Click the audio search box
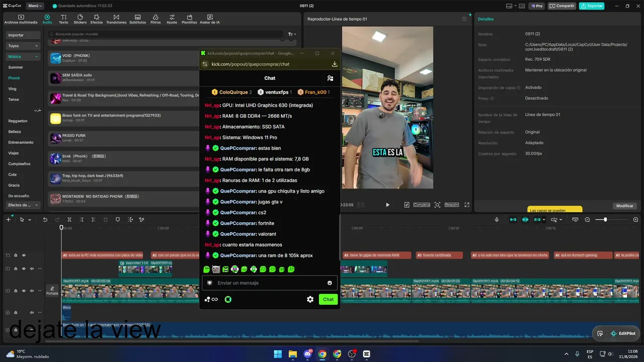 (166, 34)
